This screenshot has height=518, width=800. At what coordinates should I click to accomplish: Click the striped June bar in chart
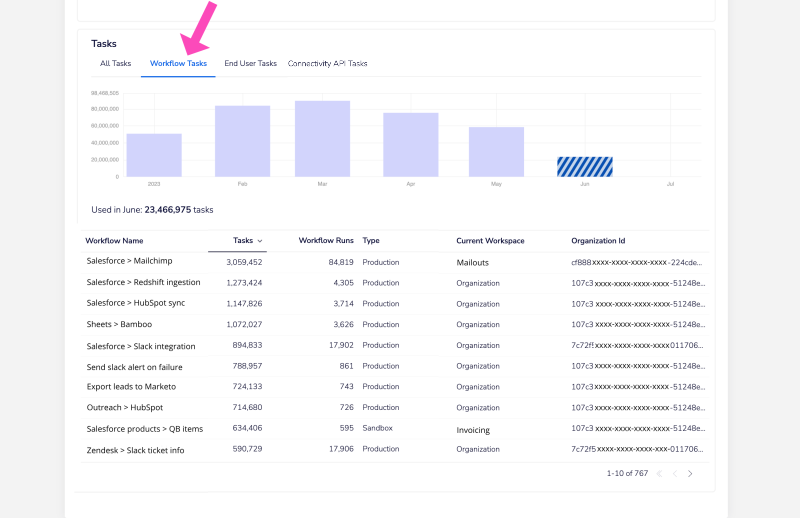(585, 167)
